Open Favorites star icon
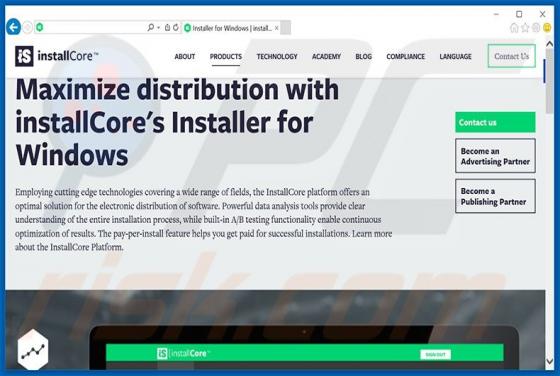Screen dimensions: 560x376 pos(525,27)
